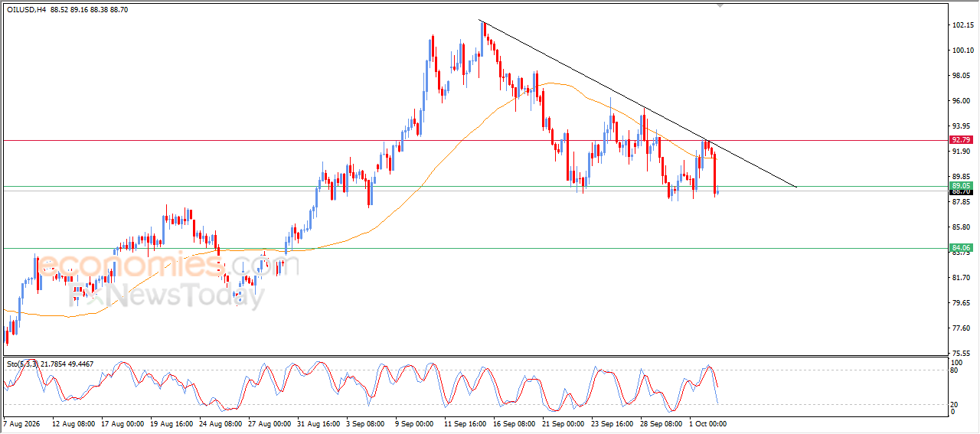Viewport: 980px width, 434px height.
Task: Click the green 84.06 price label
Action: tap(960, 248)
